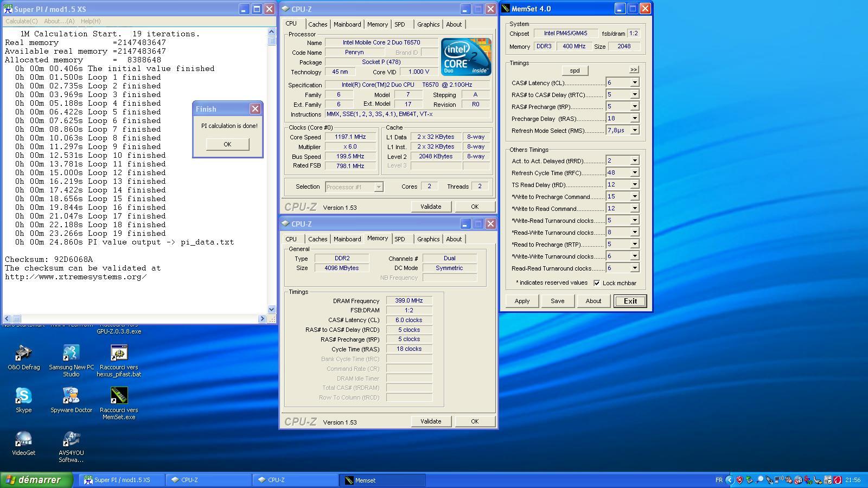Click OK in the Finish dialog
Viewport: 868px width, 488px height.
point(227,144)
